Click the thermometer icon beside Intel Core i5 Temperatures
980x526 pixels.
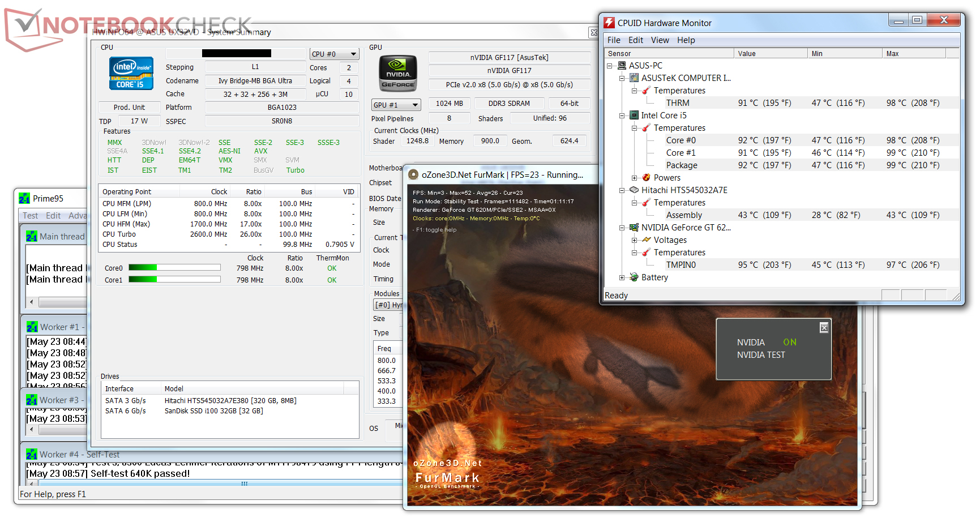coord(647,128)
